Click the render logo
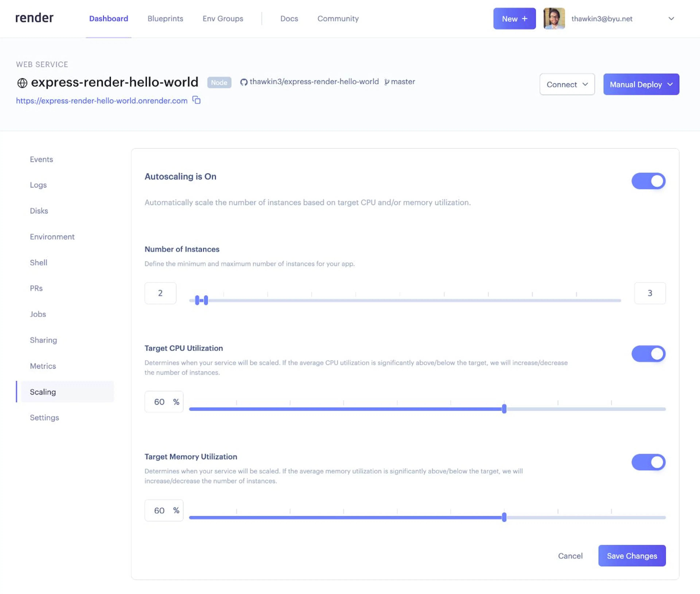 (34, 18)
